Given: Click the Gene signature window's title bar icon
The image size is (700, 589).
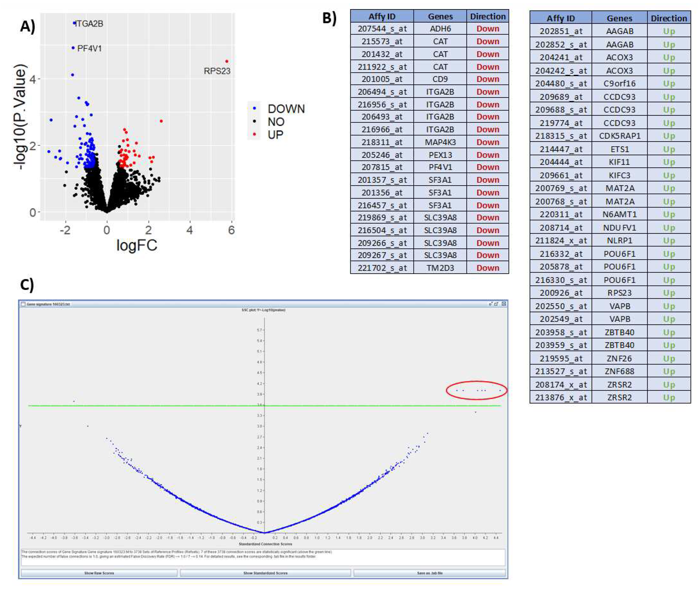Looking at the screenshot, I should click(23, 304).
